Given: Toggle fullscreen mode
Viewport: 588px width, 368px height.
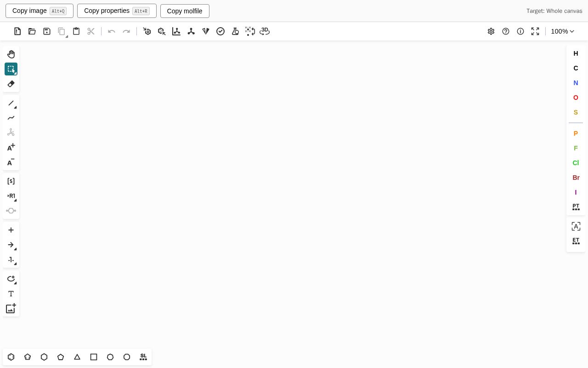Looking at the screenshot, I should [x=535, y=31].
